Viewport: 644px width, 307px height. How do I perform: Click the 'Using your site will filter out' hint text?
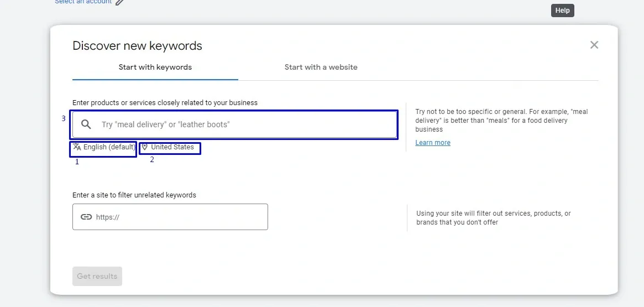pyautogui.click(x=494, y=218)
